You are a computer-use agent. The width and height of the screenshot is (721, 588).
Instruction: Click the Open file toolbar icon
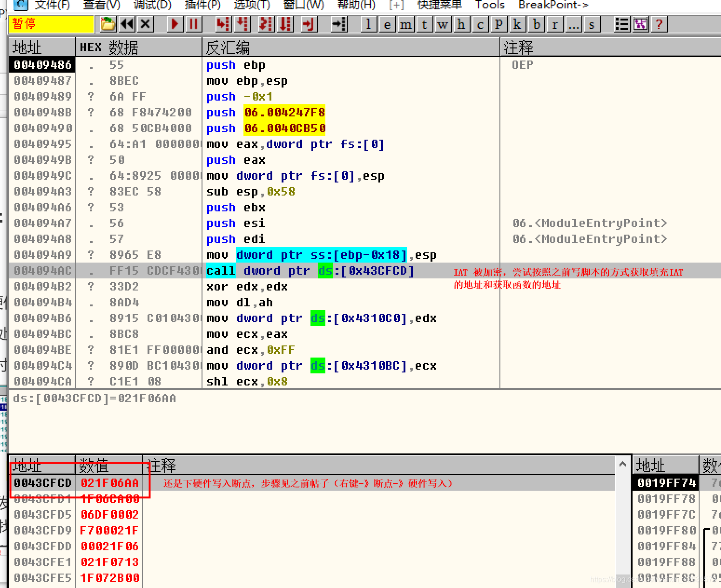(x=108, y=24)
